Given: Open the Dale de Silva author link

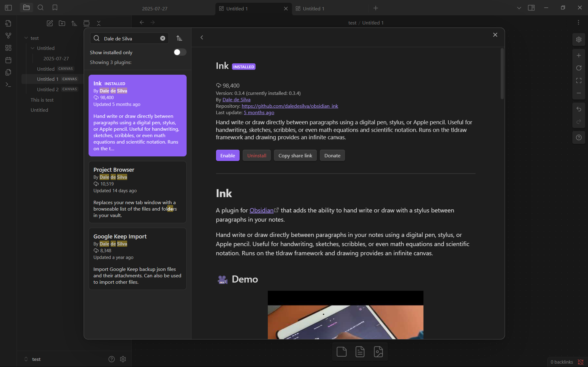Looking at the screenshot, I should pos(236,99).
